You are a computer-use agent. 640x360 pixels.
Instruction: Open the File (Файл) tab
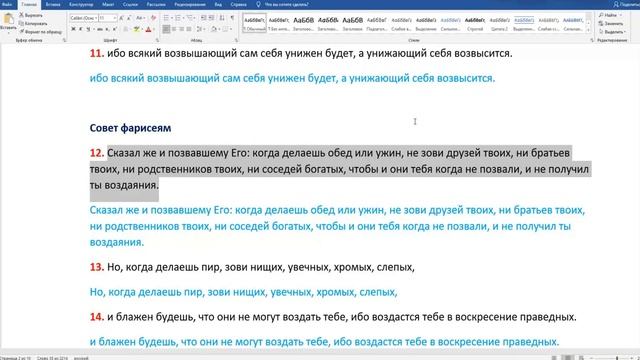point(7,4)
